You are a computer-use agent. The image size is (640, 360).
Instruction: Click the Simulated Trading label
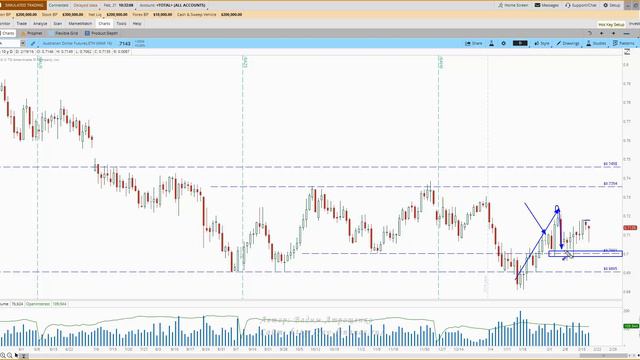(x=23, y=5)
